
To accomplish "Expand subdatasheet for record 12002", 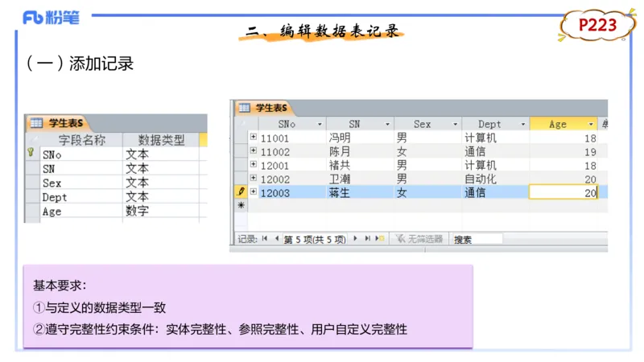I will pos(254,178).
